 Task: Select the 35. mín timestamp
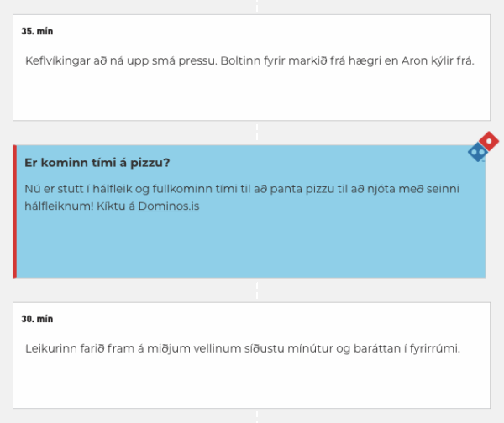(x=37, y=31)
